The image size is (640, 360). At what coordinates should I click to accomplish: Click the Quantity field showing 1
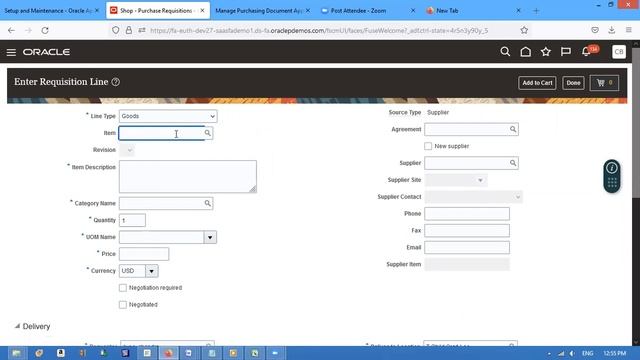pyautogui.click(x=132, y=220)
